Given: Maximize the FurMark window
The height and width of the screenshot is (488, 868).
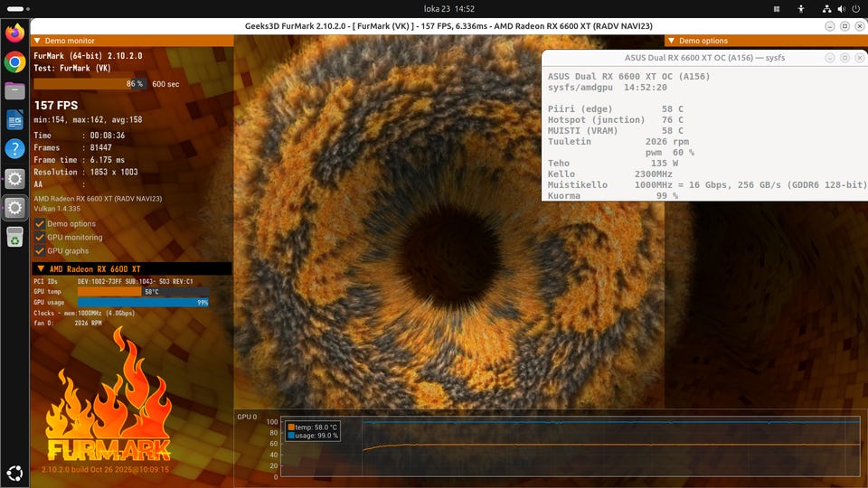Looking at the screenshot, I should coord(844,26).
